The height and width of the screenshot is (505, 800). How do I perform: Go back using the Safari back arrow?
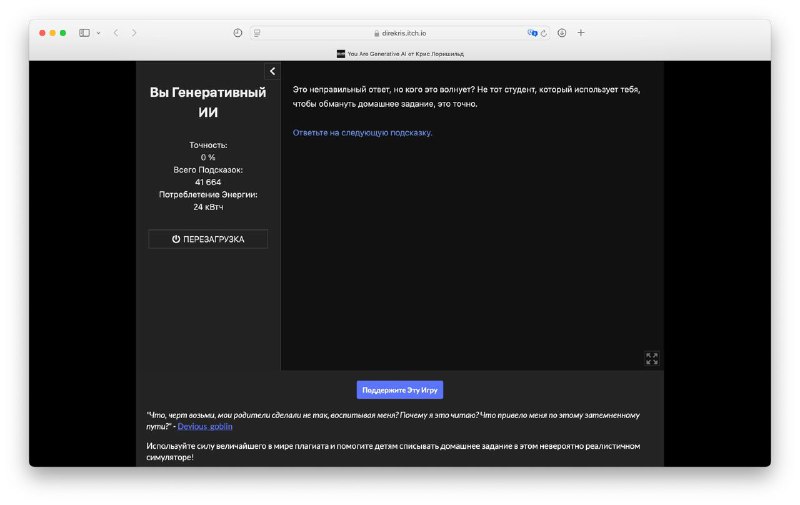[x=116, y=33]
